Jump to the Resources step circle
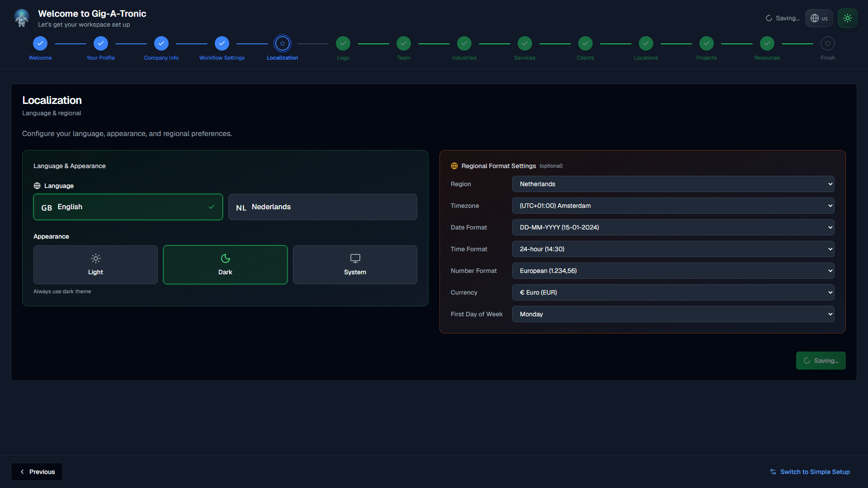Viewport: 868px width, 488px height. 767,43
